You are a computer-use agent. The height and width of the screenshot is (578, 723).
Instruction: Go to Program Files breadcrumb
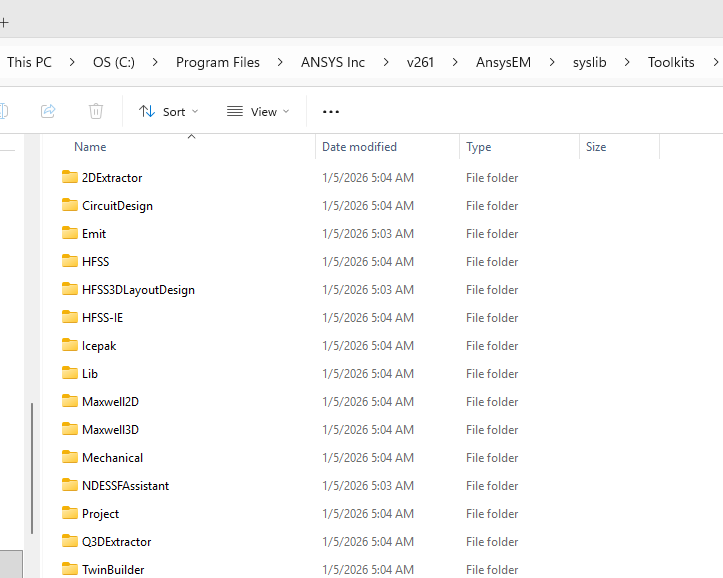pyautogui.click(x=218, y=62)
